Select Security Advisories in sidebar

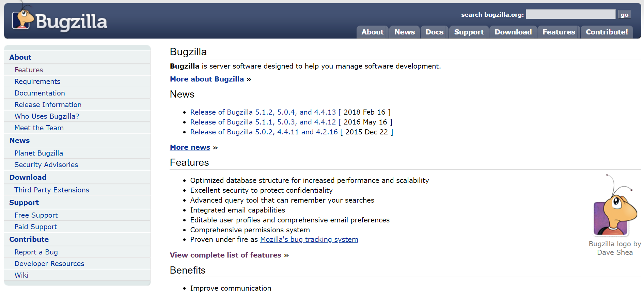46,165
